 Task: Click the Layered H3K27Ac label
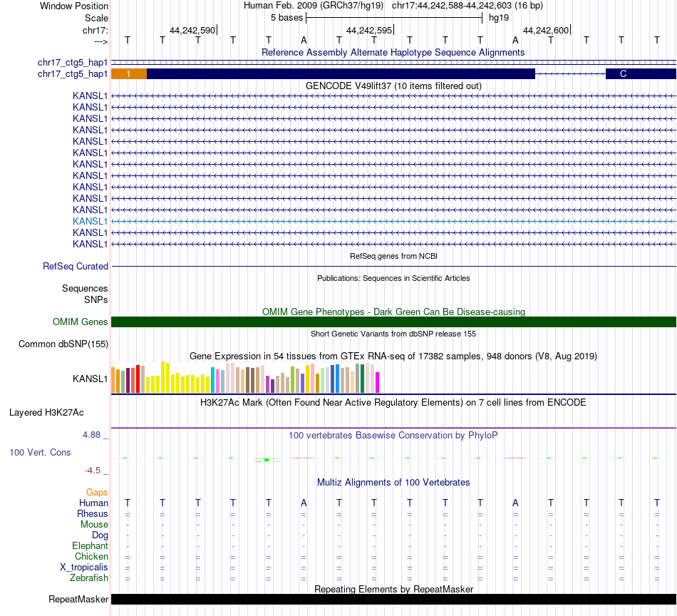pos(46,413)
